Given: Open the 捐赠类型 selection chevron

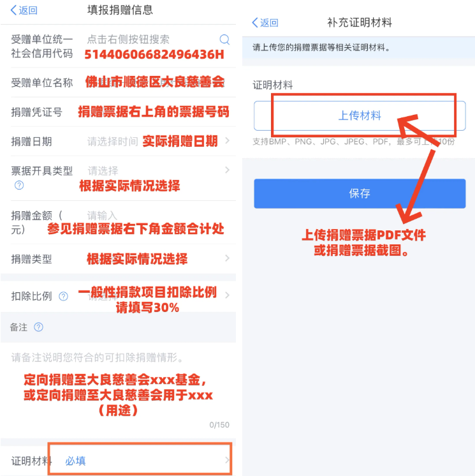Looking at the screenshot, I should pos(227,258).
